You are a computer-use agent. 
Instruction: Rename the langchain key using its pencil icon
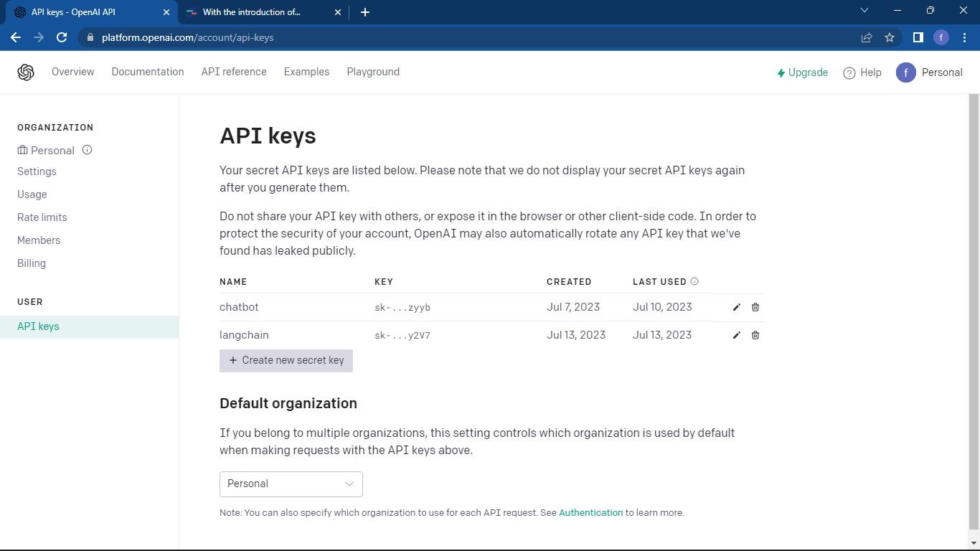736,335
